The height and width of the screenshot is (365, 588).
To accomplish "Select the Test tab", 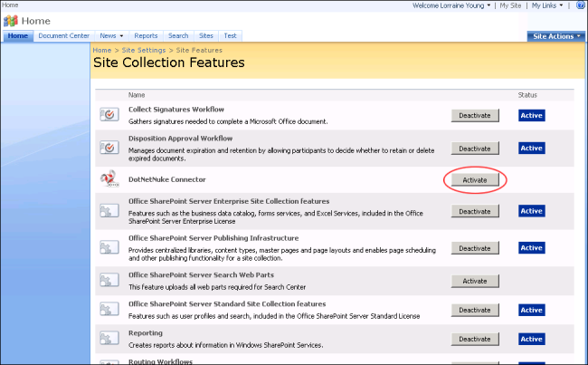I will tap(231, 35).
